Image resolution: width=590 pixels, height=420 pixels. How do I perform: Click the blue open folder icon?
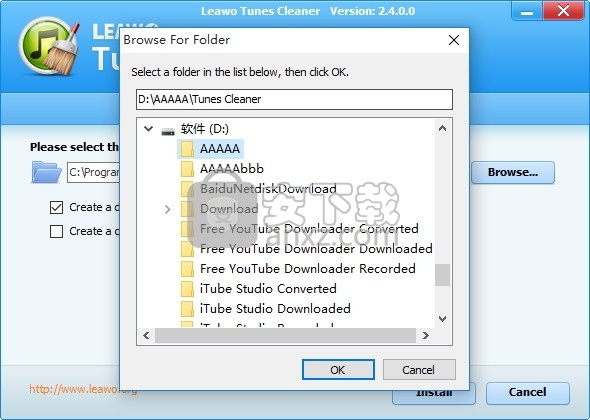[46, 172]
